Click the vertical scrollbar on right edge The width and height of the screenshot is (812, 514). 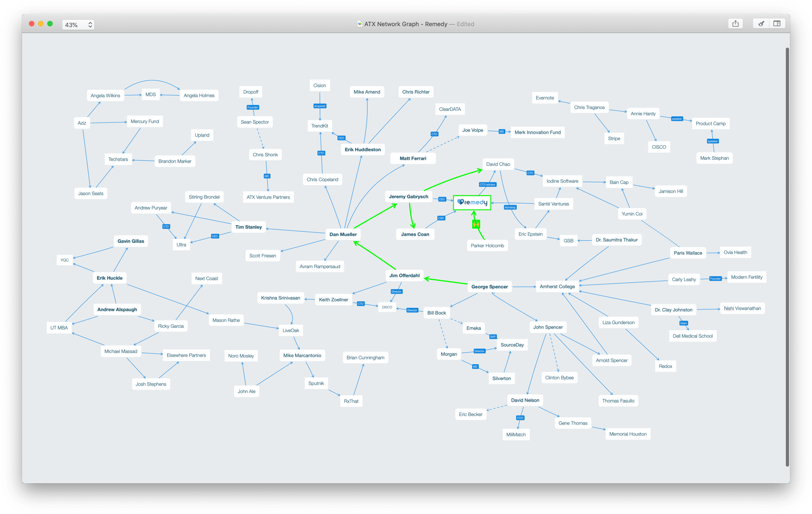point(787,256)
